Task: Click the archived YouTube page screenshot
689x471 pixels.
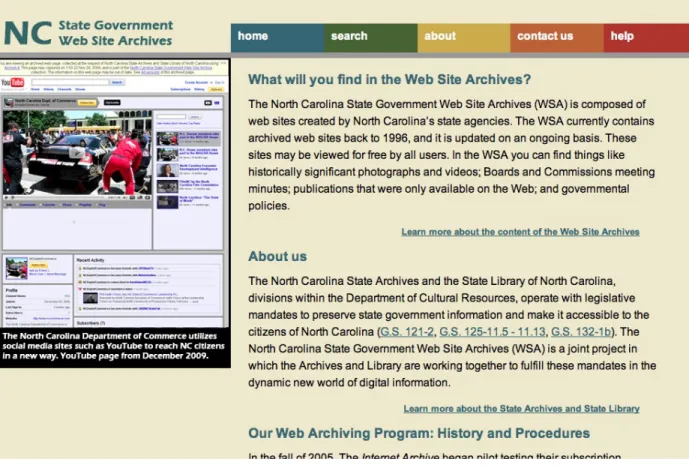Action: coord(114,193)
